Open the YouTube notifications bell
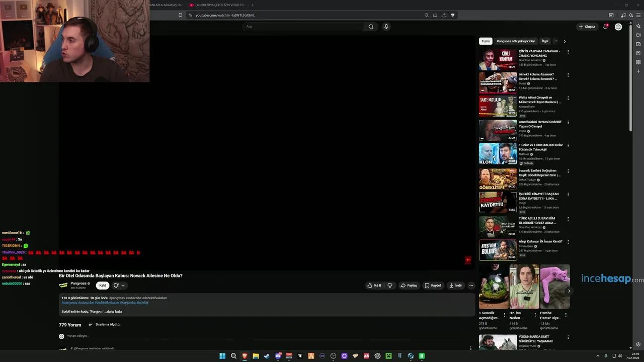Viewport: 644px width, 362px height. (x=605, y=27)
